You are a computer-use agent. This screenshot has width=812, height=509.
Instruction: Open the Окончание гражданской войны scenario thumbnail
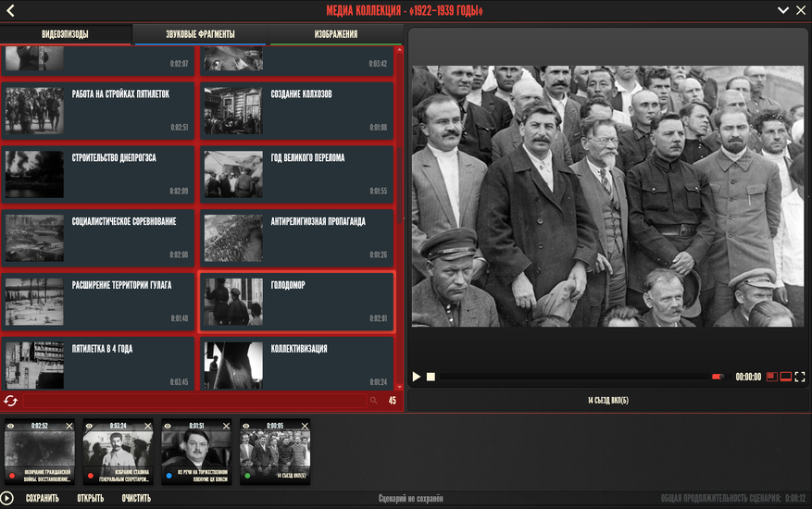40,450
